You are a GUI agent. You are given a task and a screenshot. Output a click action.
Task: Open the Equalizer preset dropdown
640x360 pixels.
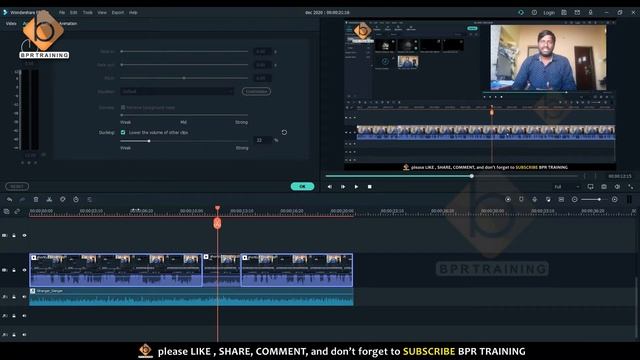(177, 91)
